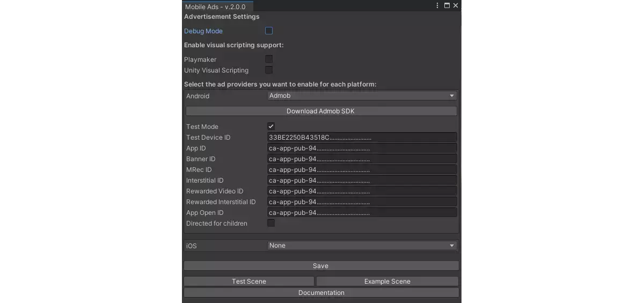Maximize the Mobile Ads window
644x303 pixels.
[447, 6]
